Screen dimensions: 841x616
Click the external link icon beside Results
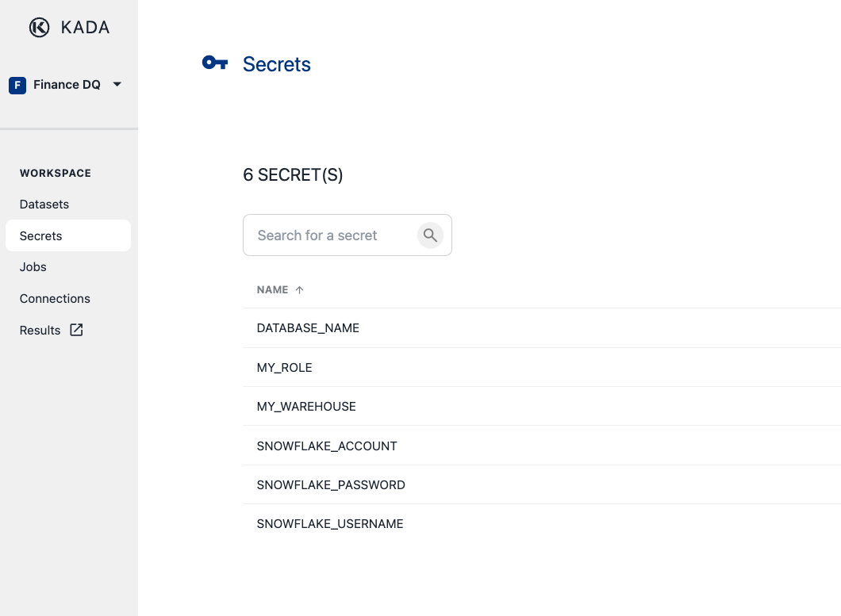[76, 330]
